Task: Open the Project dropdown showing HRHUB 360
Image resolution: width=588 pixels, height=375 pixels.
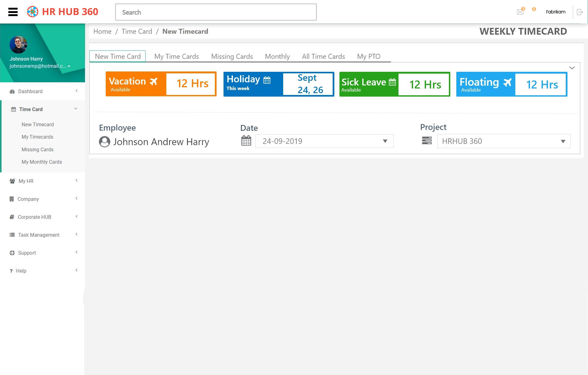Action: (x=504, y=141)
